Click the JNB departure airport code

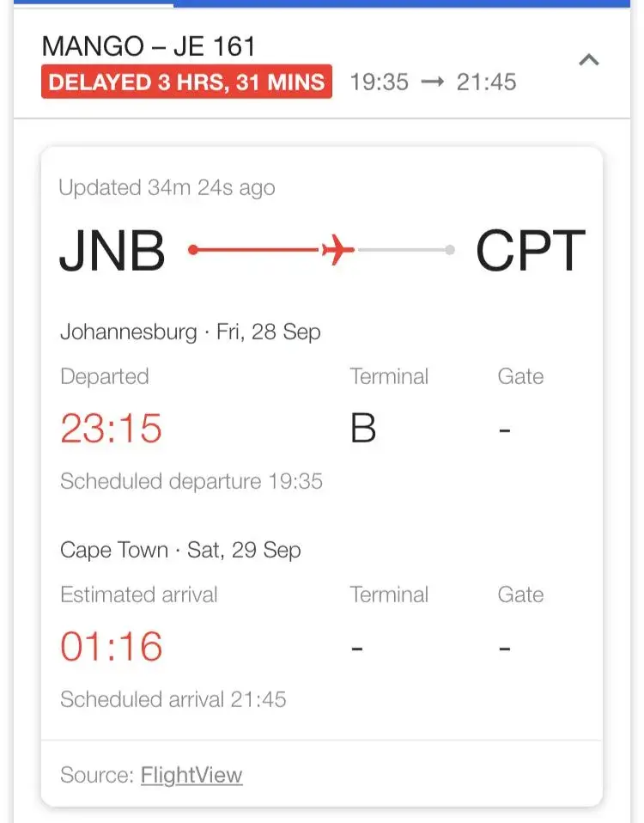[112, 252]
